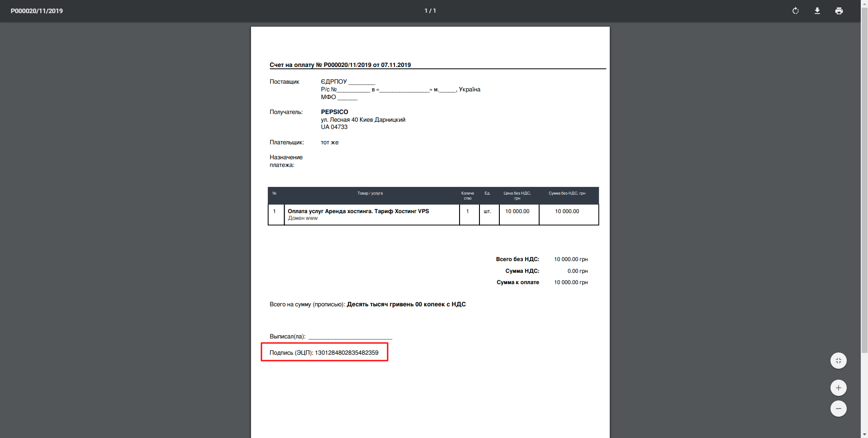The width and height of the screenshot is (868, 438).
Task: Click the Выписал(ла) blank signature line
Action: [350, 337]
